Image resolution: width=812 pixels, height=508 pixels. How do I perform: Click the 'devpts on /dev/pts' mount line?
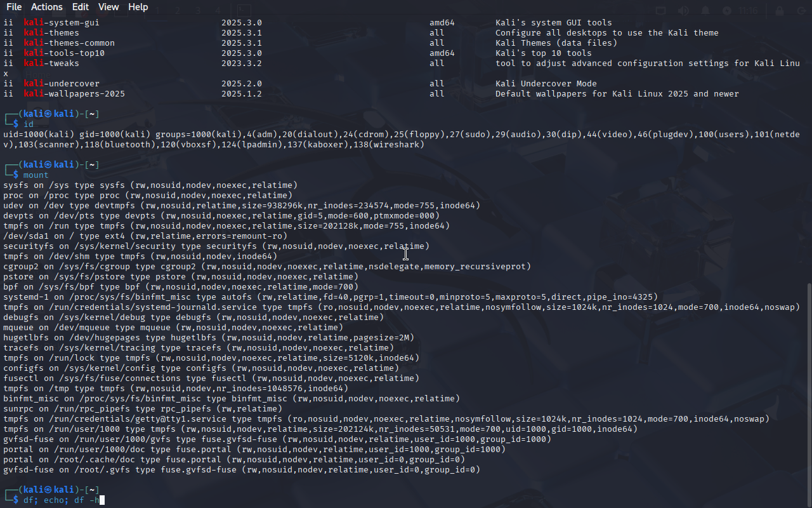[221, 216]
